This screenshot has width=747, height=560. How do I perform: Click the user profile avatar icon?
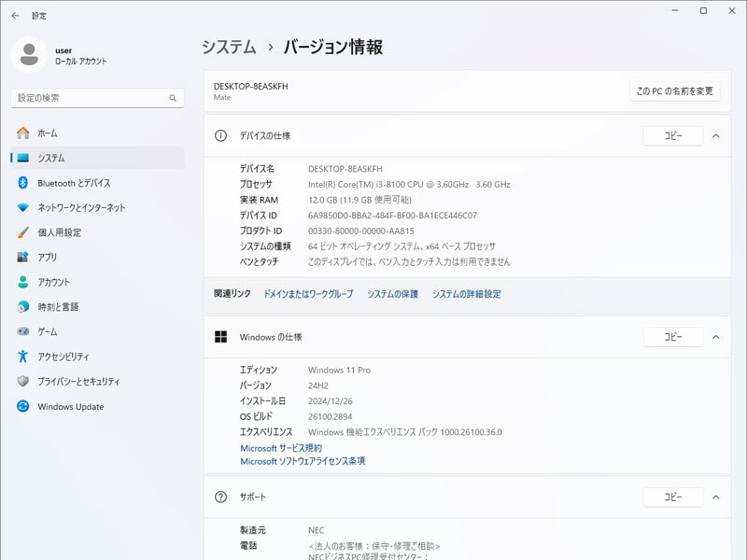pyautogui.click(x=29, y=55)
